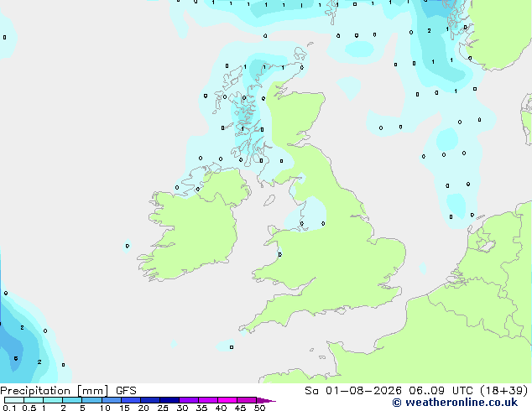Click the "50" legend scale label
Image resolution: width=532 pixels, height=411 pixels.
[259, 408]
